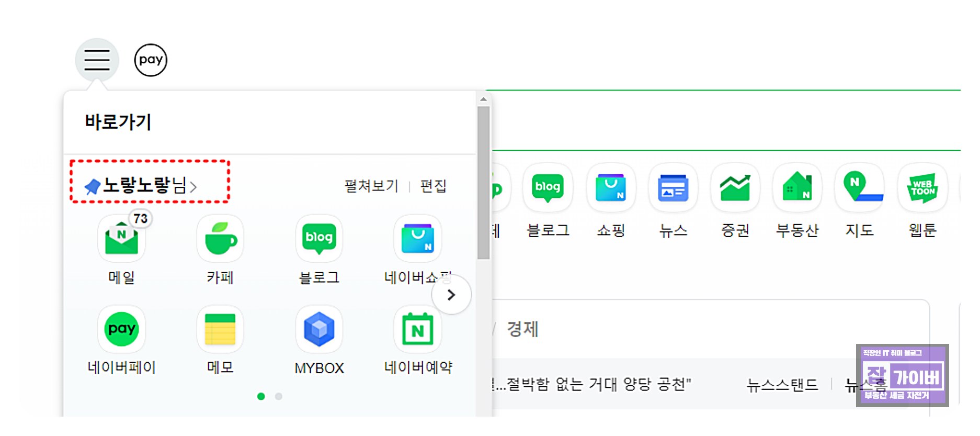Screen dimensions: 980x436
Task: Click the 노랑노랑님 profile link
Action: coord(140,185)
